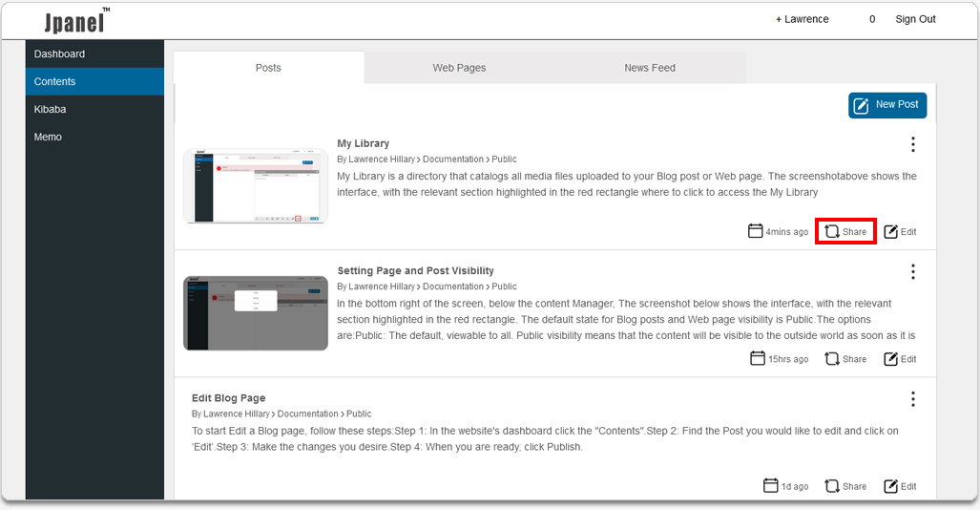The height and width of the screenshot is (510, 980).
Task: Switch to the Web Pages tab
Action: pyautogui.click(x=459, y=68)
